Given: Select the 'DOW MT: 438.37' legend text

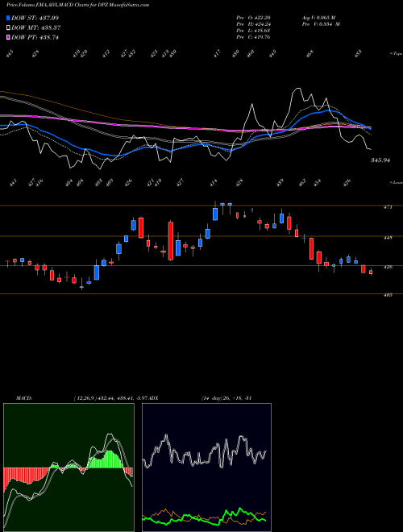Looking at the screenshot, I should 36,28.
